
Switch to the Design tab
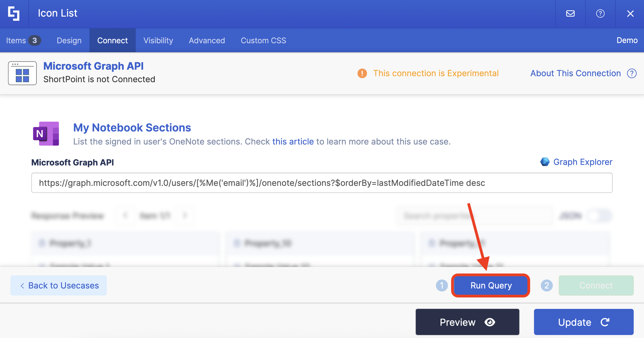coord(69,41)
